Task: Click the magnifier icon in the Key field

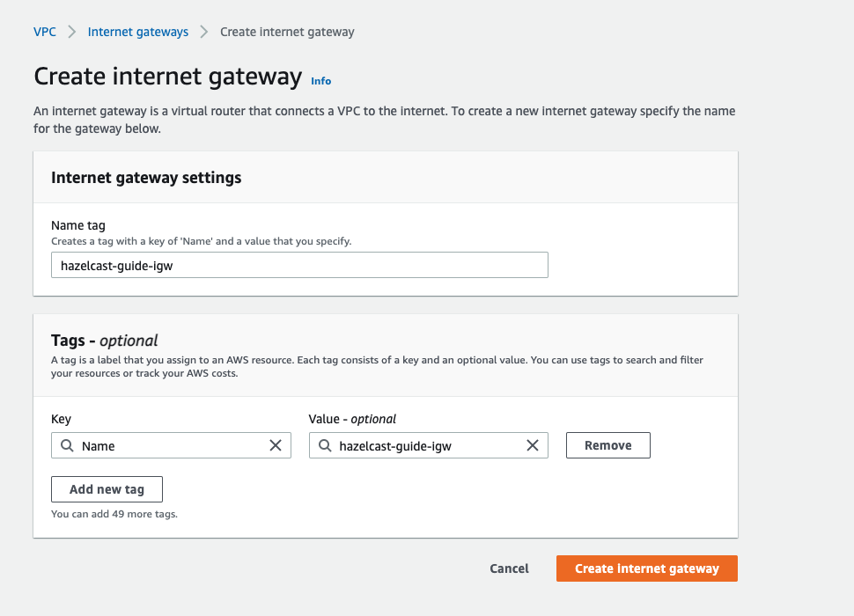Action: (x=67, y=445)
